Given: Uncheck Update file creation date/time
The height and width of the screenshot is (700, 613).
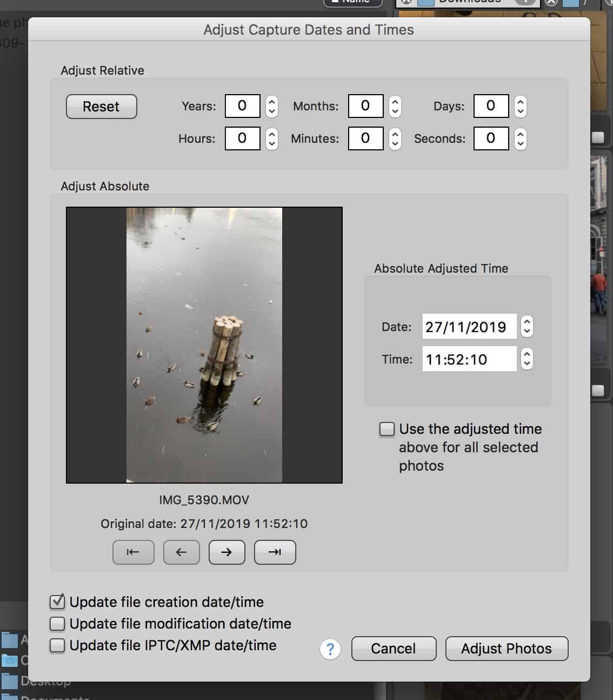Looking at the screenshot, I should (x=57, y=602).
